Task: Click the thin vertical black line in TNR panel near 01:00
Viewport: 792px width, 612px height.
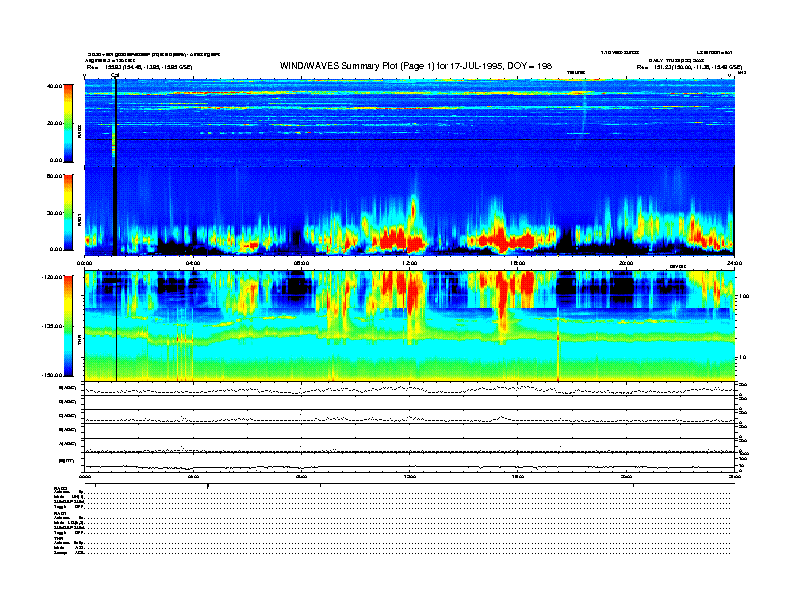Action: [x=117, y=326]
